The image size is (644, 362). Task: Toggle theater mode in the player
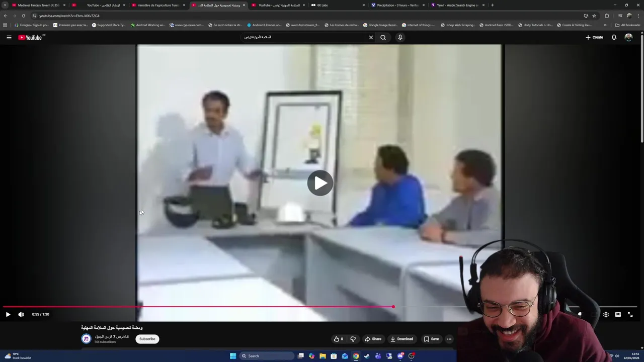click(618, 314)
